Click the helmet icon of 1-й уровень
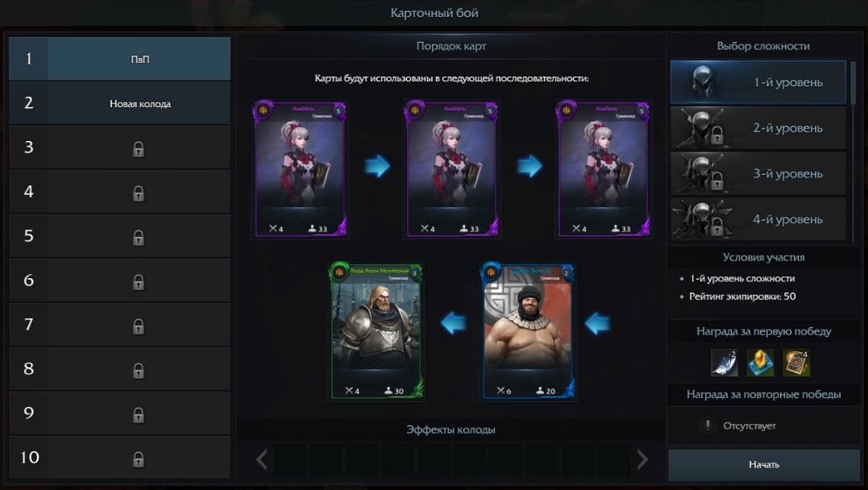 click(703, 82)
